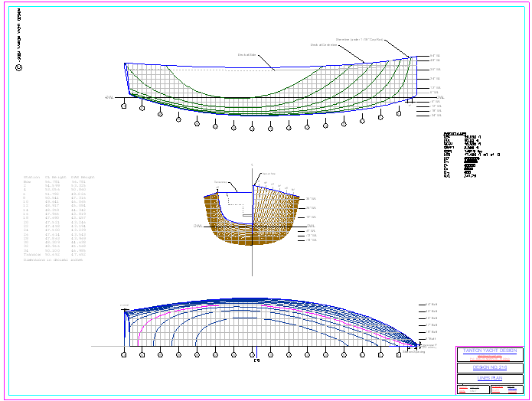This screenshot has width=532, height=401.
Task: Click the LINES PLAN drawing title
Action: click(490, 378)
